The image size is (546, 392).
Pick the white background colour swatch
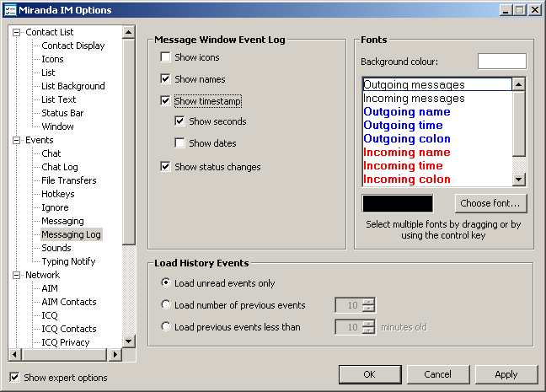502,62
